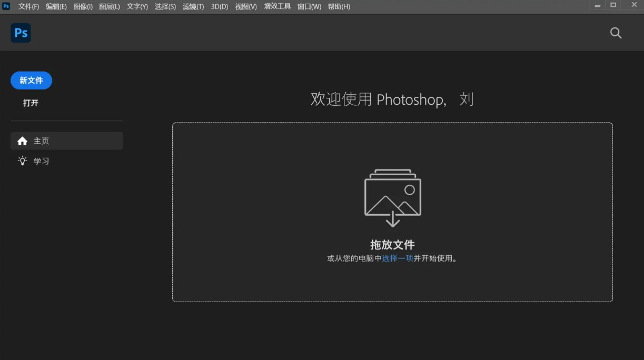Viewport: 644px width, 360px height.
Task: Open the 图层(L) menu
Action: [110, 7]
